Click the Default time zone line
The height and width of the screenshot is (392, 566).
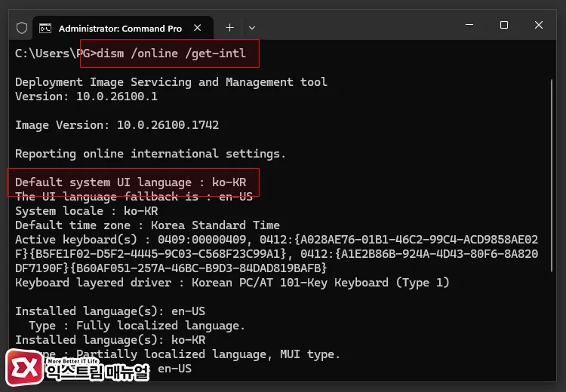point(147,225)
